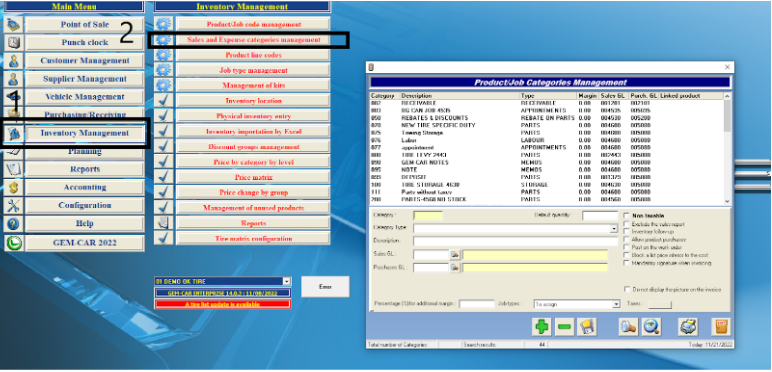Click the magnifier Search icon with globe

coord(652,327)
